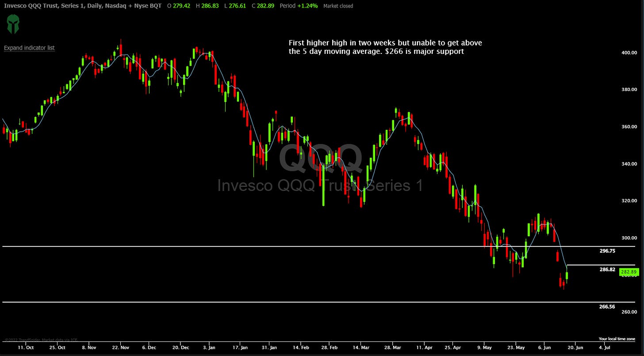Click the 400.00 price axis label
The height and width of the screenshot is (356, 644).
coord(629,53)
